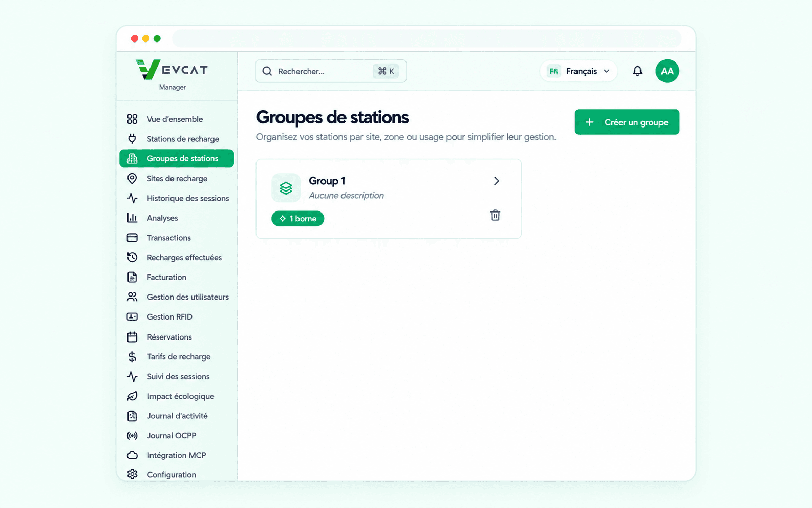Click the layers icon on Group 1 card
The height and width of the screenshot is (508, 812).
[x=286, y=188]
